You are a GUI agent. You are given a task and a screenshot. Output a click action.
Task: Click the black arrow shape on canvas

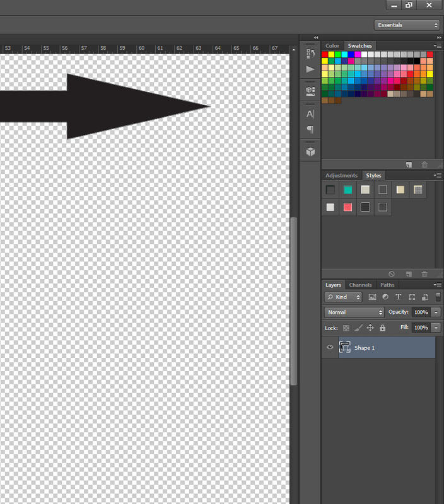point(106,106)
